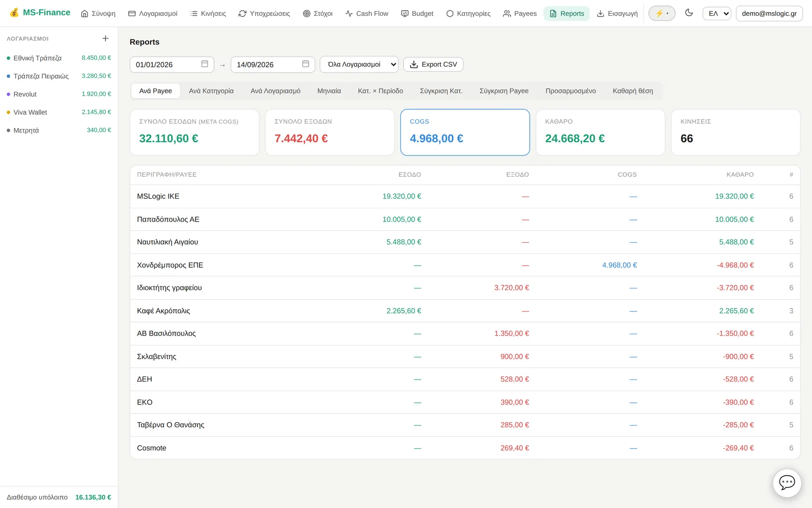Switch to the Καθαρή θέση tab
The image size is (812, 508).
click(633, 91)
